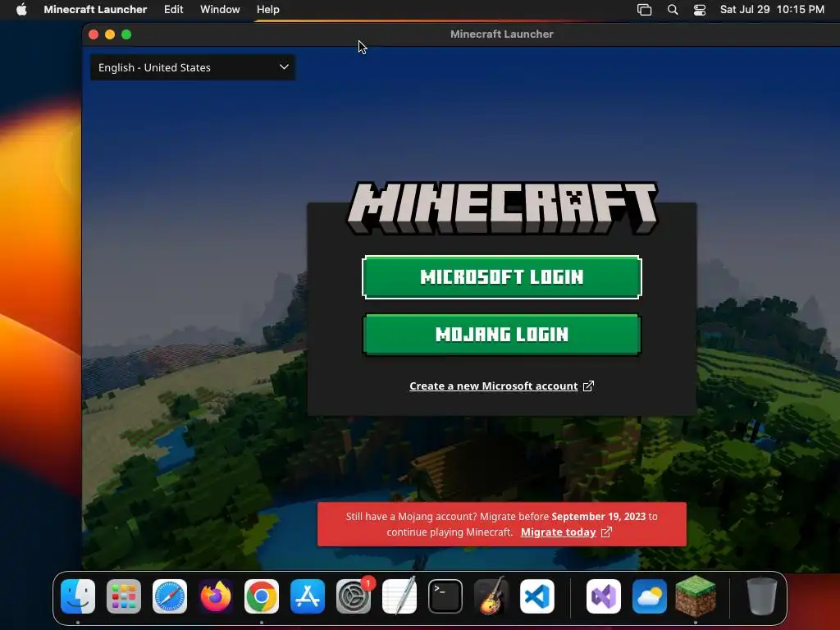Open TextEdit from the Dock
This screenshot has width=840, height=630.
tap(399, 596)
